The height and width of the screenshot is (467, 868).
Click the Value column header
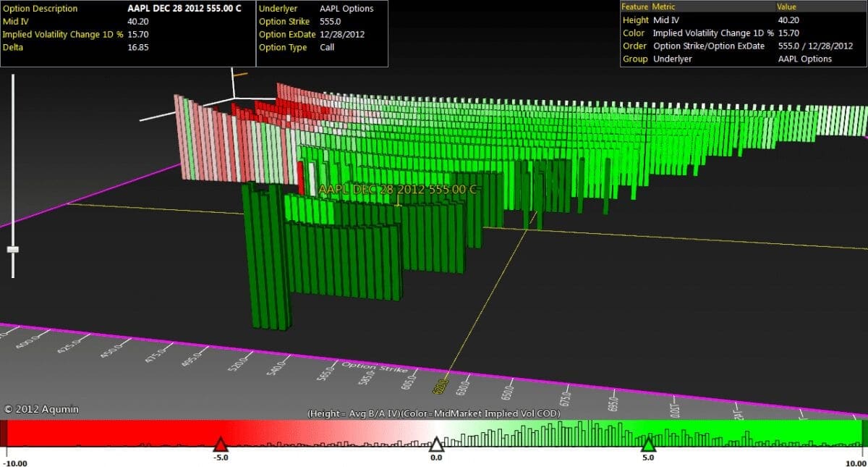coord(787,7)
